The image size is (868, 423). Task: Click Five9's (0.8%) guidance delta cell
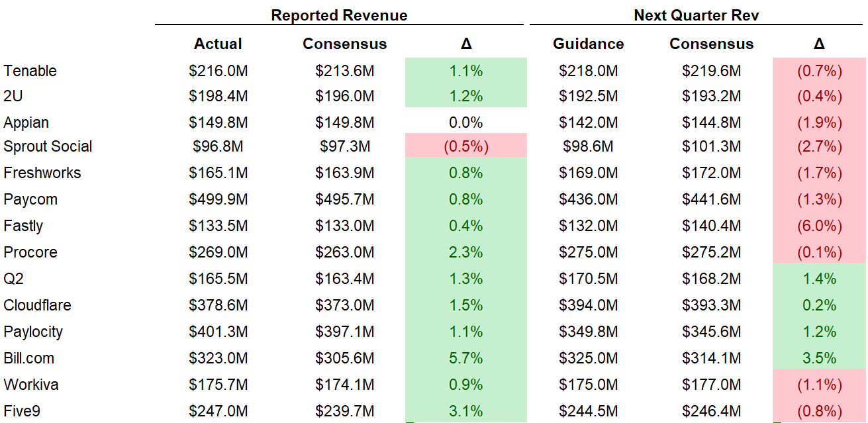(x=820, y=411)
